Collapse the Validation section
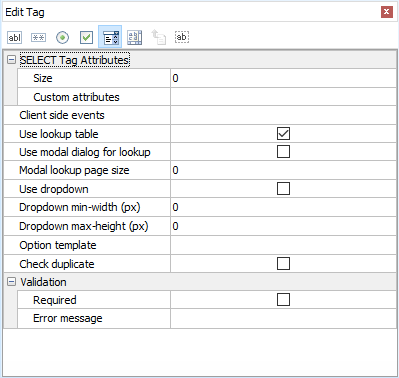Screen dimensions: 399x378 pyautogui.click(x=11, y=282)
